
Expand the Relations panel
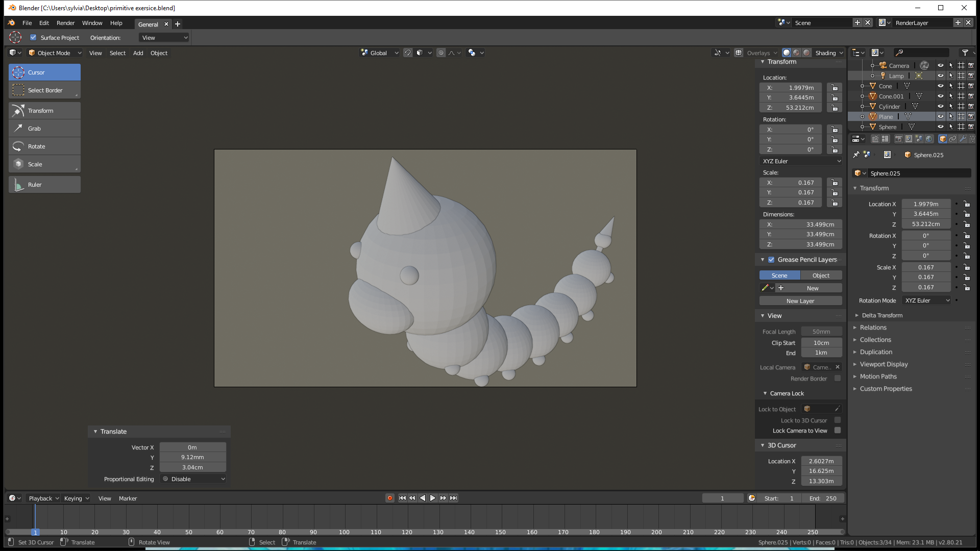click(x=873, y=328)
